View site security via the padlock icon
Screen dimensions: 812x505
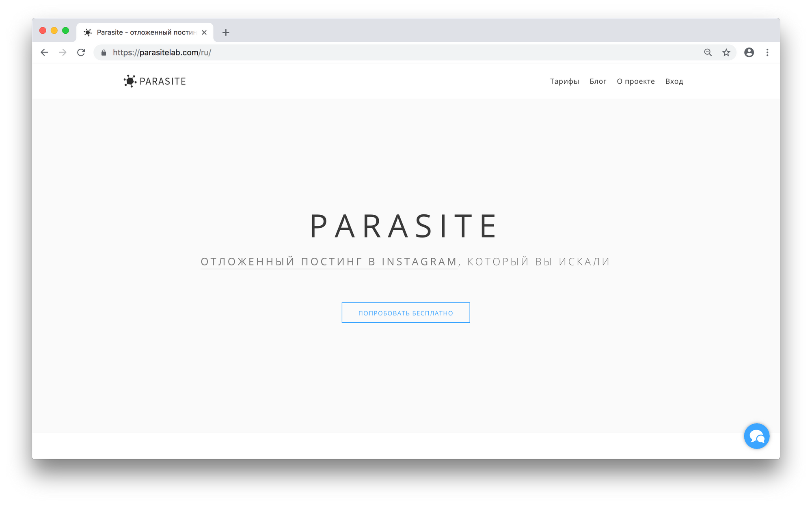(104, 53)
